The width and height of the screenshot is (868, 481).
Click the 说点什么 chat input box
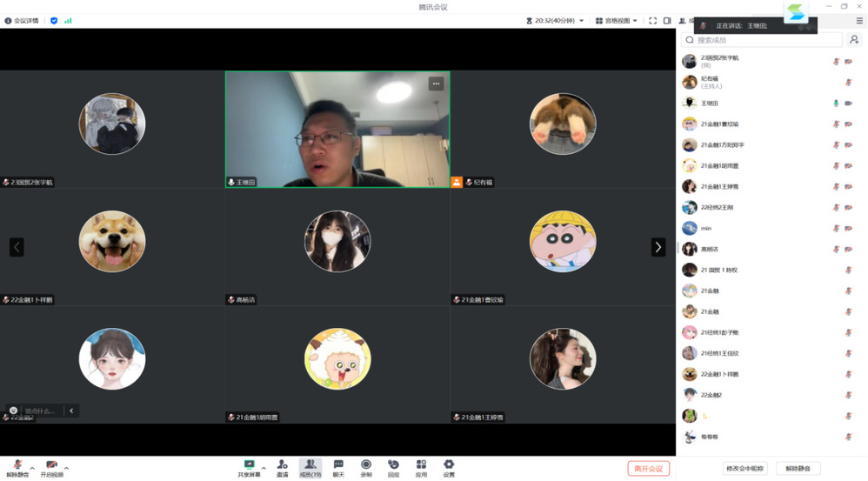coord(40,411)
